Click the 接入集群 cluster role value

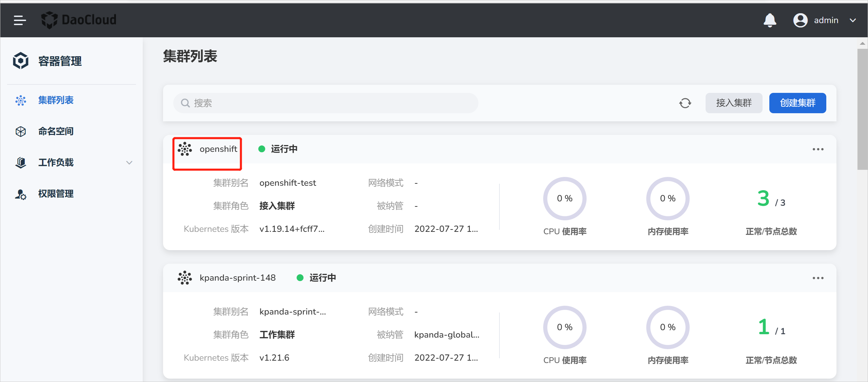[x=277, y=206]
